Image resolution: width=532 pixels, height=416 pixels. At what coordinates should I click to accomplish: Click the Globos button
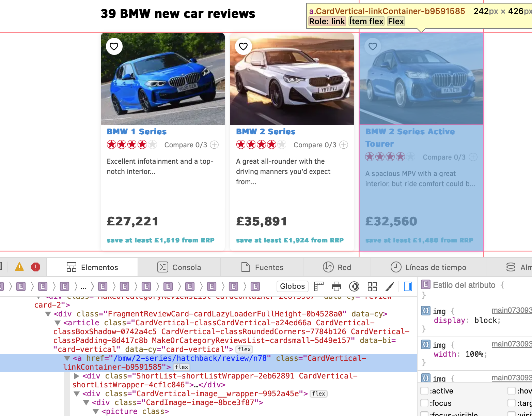292,286
